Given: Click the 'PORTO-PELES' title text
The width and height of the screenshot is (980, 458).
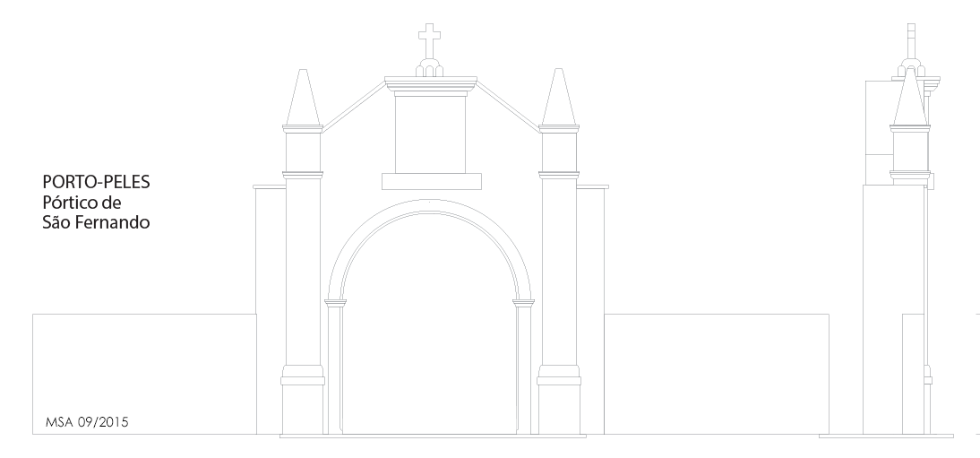Looking at the screenshot, I should pos(96,182).
